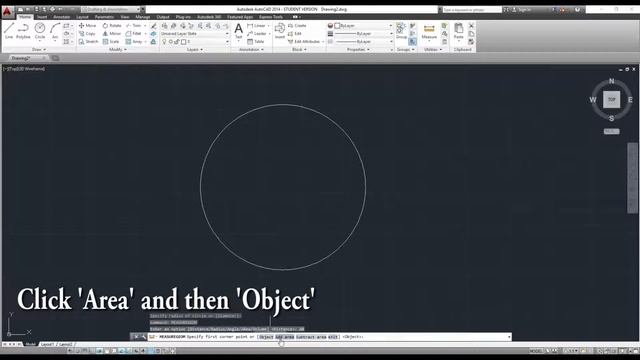The image size is (640, 360).
Task: Click the Rotate tool
Action: point(112,26)
